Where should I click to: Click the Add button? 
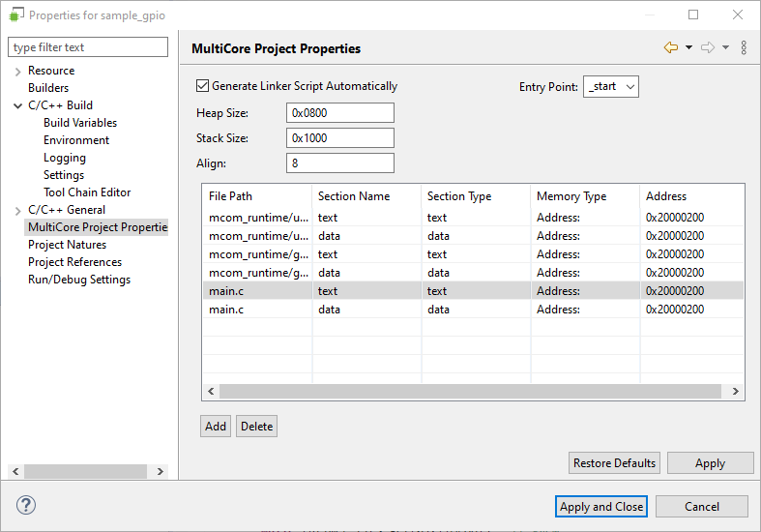coord(216,427)
